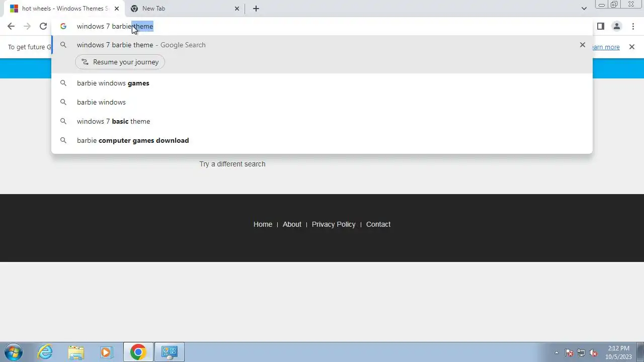Reload the current page

[43, 26]
